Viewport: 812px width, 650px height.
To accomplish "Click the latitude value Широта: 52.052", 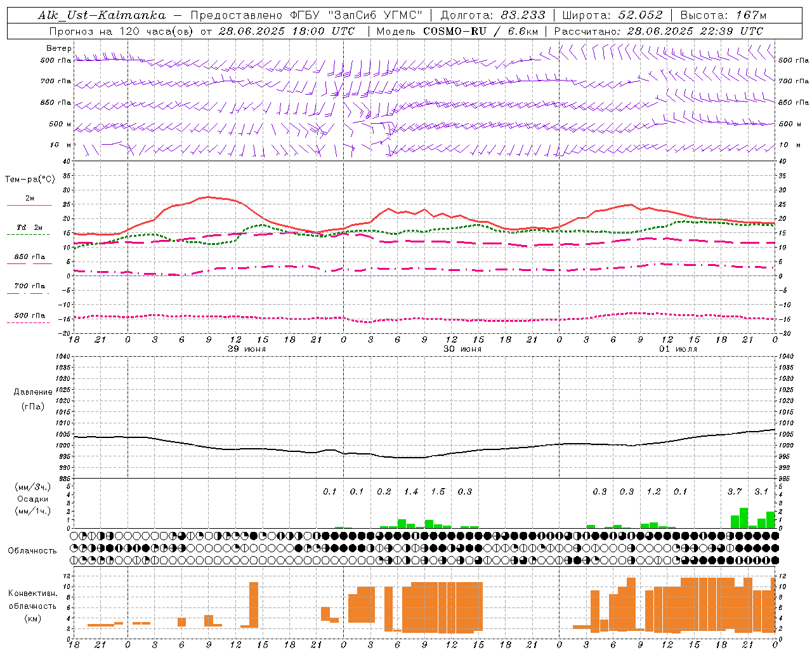I will click(x=613, y=15).
